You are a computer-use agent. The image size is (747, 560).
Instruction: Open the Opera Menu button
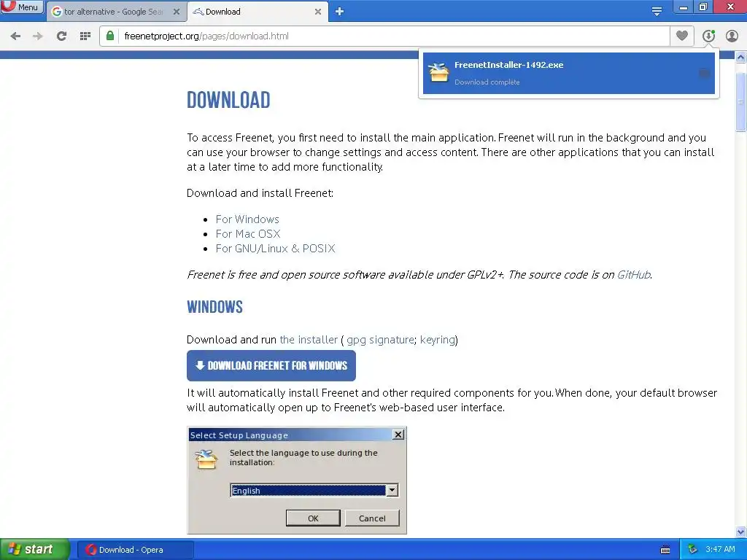click(x=22, y=7)
